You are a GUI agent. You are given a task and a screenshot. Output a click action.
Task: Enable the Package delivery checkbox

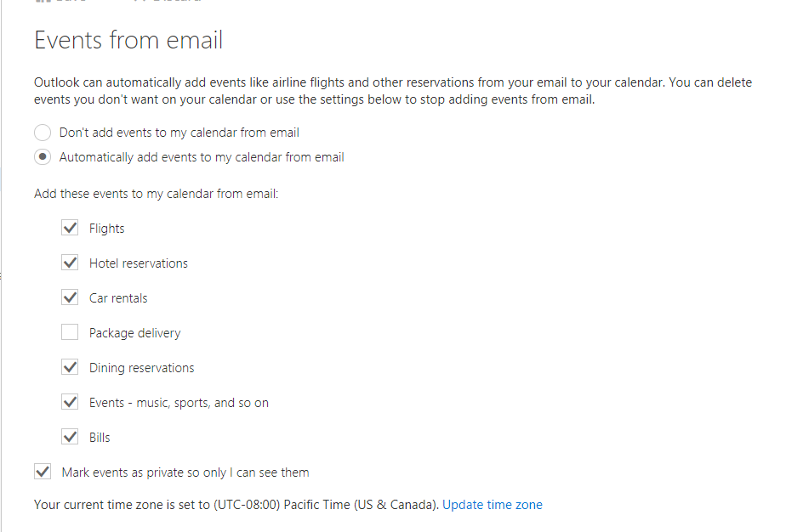(x=70, y=333)
